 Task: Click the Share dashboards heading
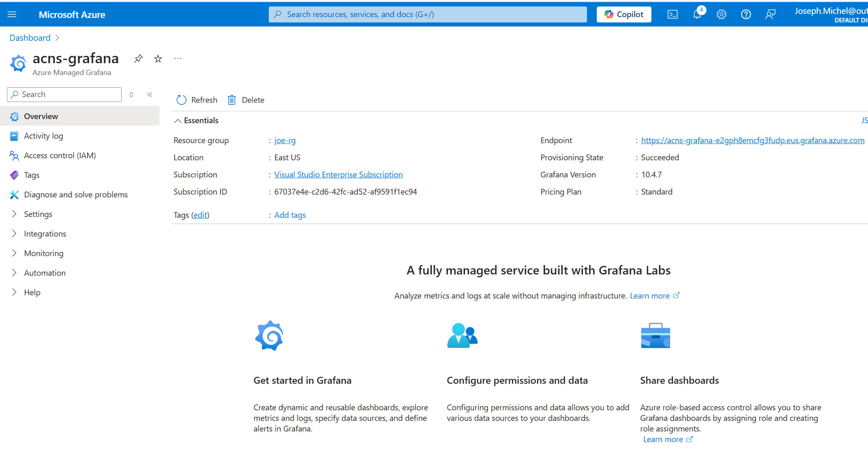coord(680,380)
